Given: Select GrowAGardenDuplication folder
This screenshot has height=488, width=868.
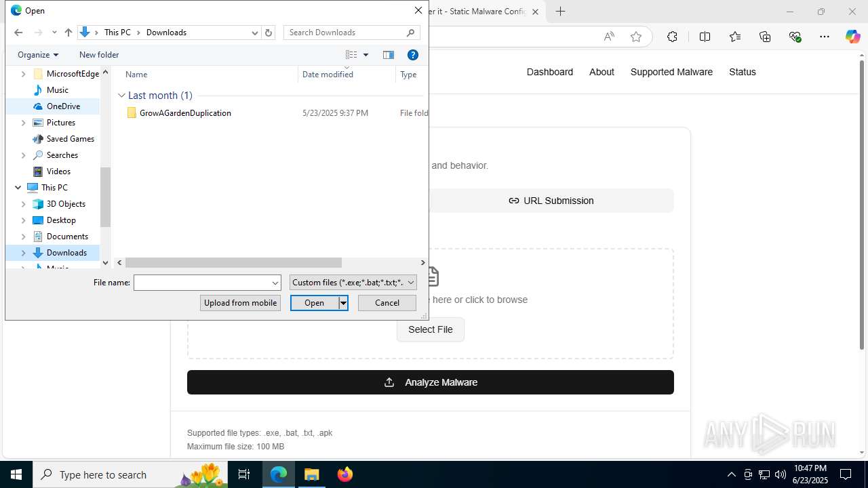Looking at the screenshot, I should point(185,113).
